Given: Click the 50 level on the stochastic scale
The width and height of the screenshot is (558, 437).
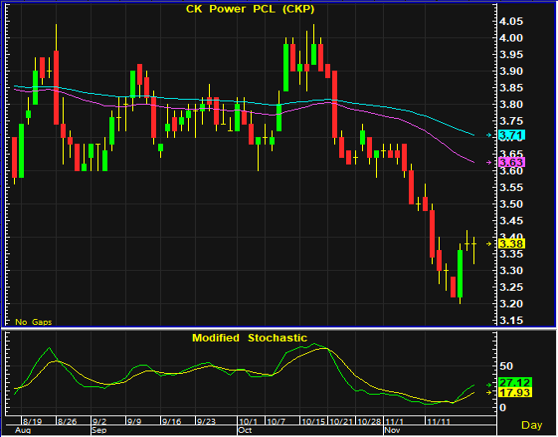Looking at the screenshot, I should click(x=506, y=366).
